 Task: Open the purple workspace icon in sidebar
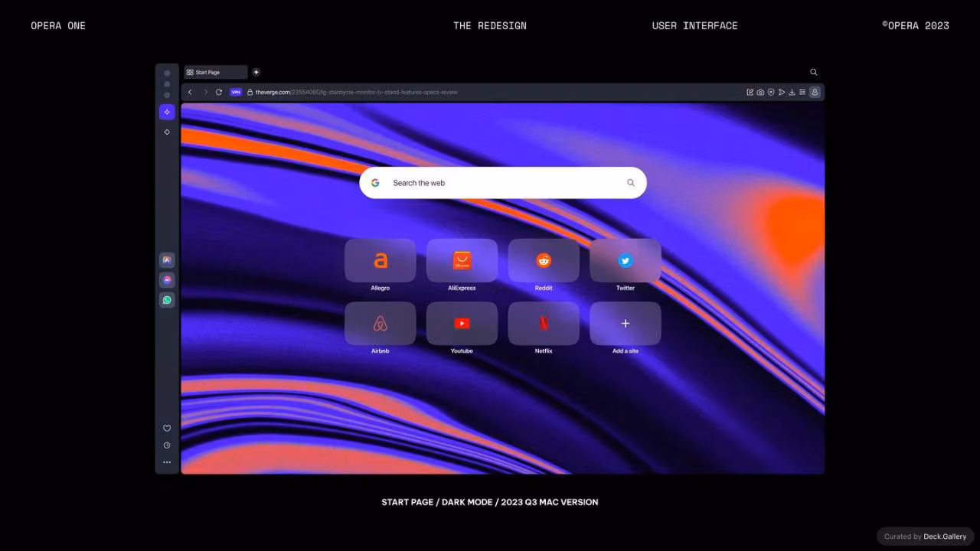click(167, 112)
